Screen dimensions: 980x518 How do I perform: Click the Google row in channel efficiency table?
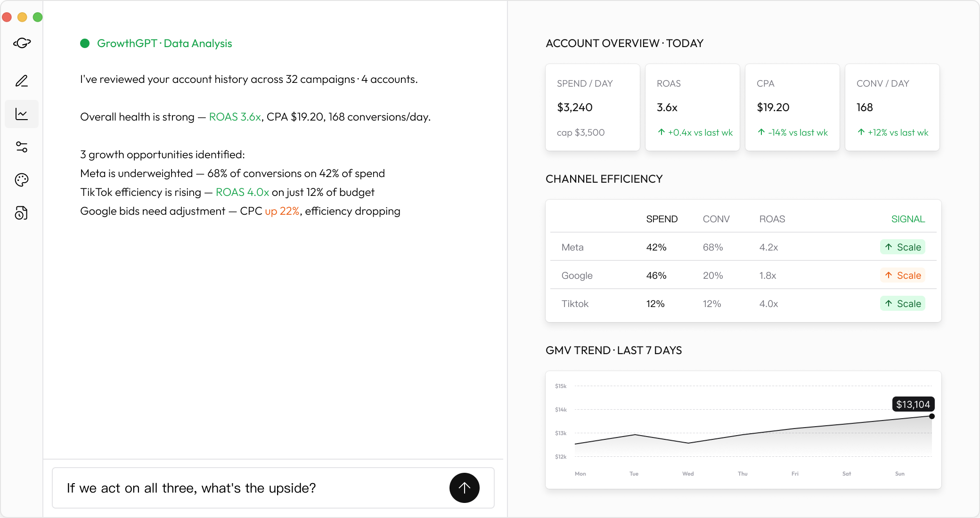(x=577, y=275)
